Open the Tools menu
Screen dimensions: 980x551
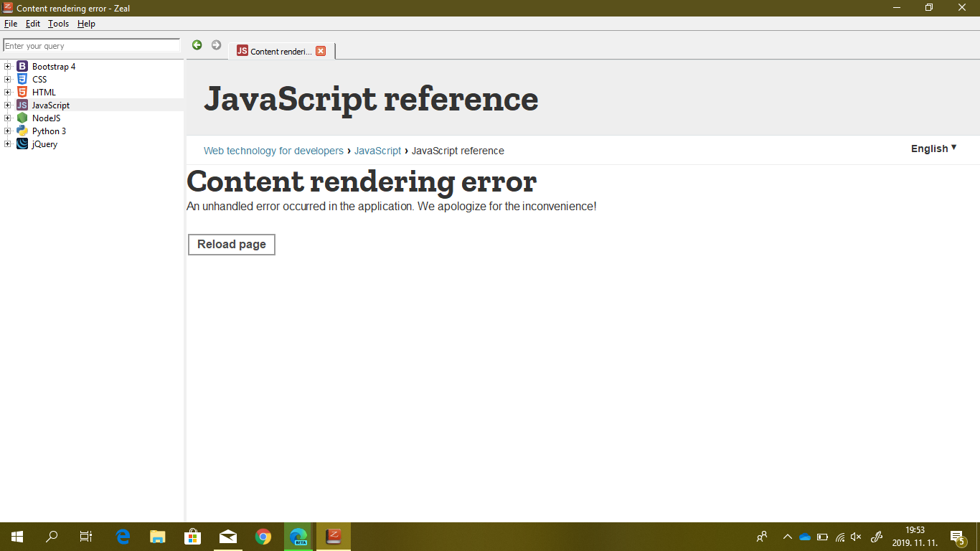[x=57, y=24]
